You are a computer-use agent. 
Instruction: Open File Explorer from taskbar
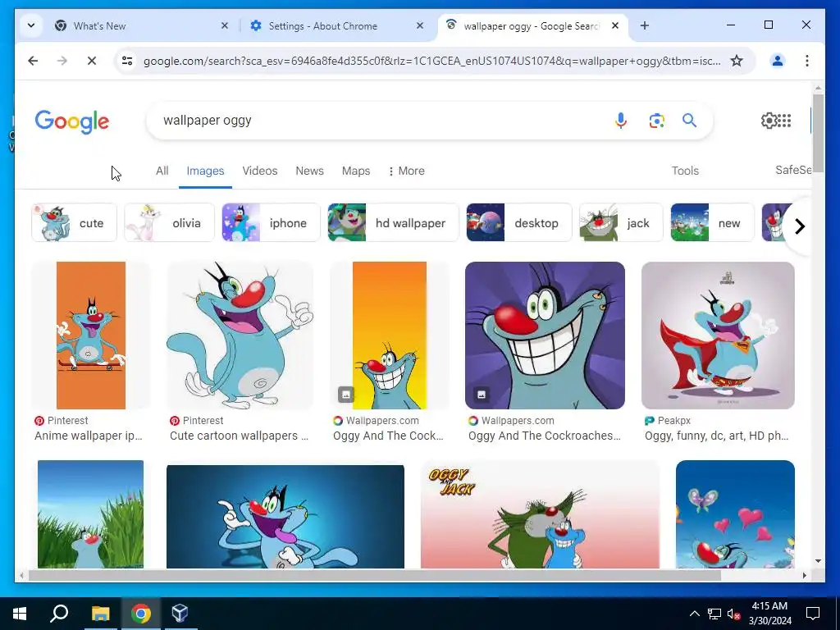(100, 614)
